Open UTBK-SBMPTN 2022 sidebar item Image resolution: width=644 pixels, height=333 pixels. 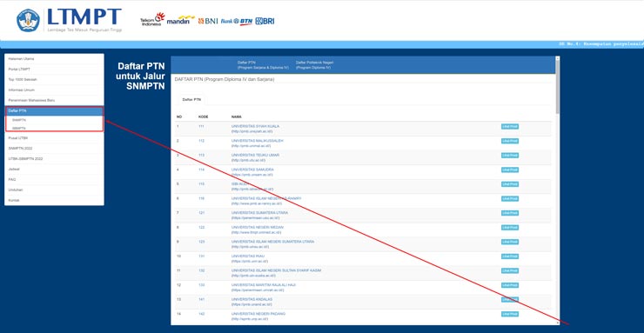click(x=54, y=159)
